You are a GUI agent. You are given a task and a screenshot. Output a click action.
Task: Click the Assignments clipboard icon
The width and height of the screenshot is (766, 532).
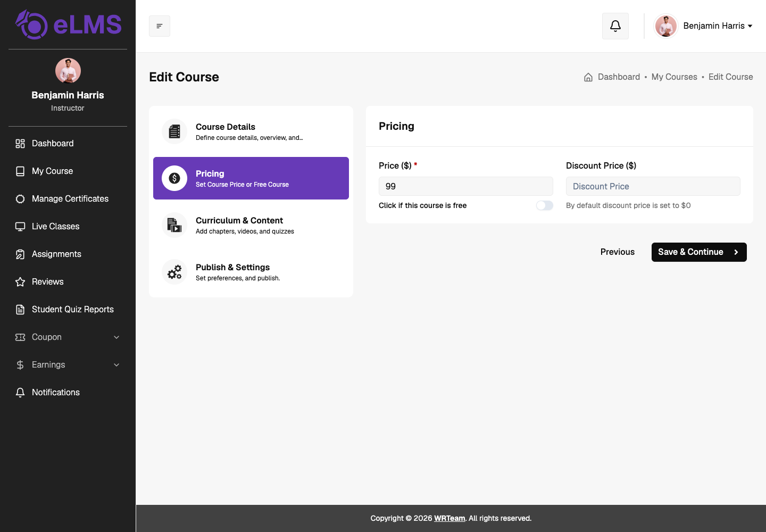(x=20, y=254)
